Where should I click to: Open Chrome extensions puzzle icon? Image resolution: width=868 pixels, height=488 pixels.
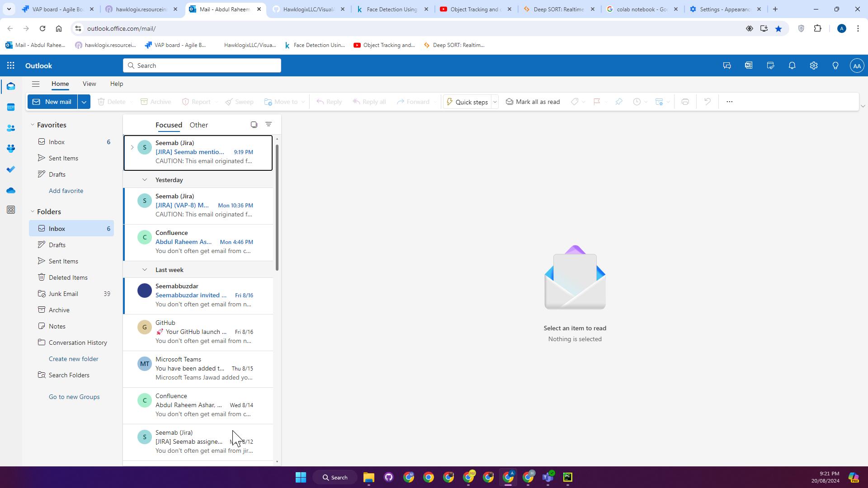click(x=818, y=28)
